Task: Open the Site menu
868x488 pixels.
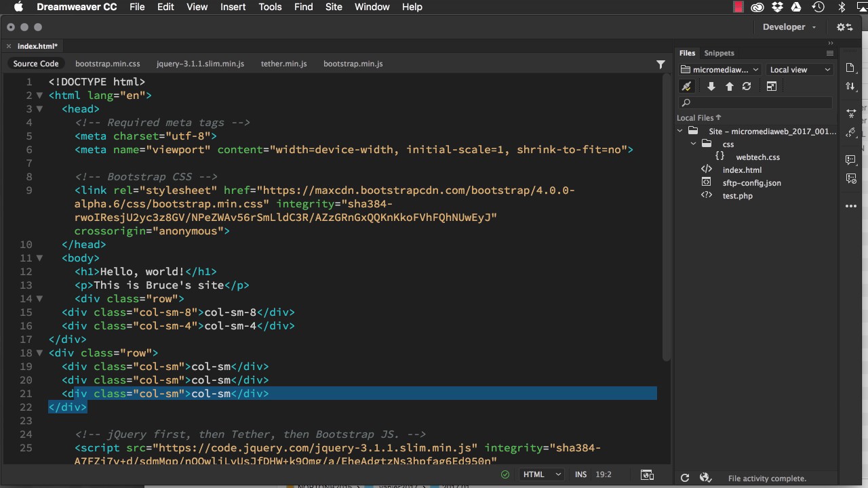Action: 334,7
